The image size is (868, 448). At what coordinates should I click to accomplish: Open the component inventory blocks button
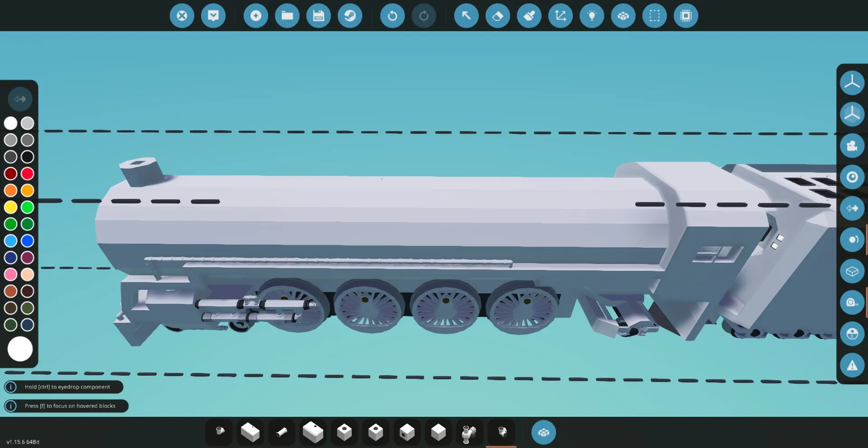[543, 433]
